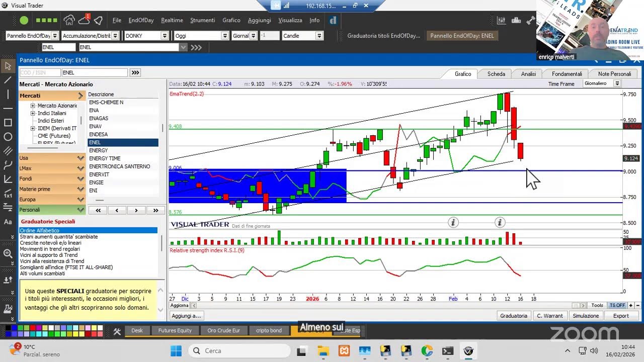644x362 pixels.
Task: Click the wrench tools icon in bottom bar
Action: [x=117, y=331]
